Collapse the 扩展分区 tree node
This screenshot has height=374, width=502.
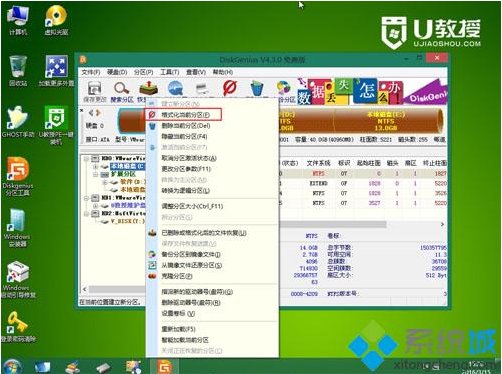point(96,174)
